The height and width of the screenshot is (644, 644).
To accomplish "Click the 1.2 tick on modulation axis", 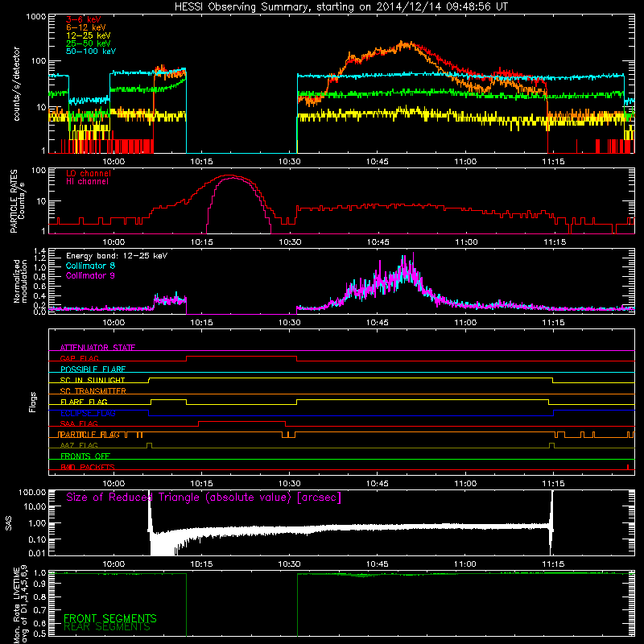I will pos(39,258).
